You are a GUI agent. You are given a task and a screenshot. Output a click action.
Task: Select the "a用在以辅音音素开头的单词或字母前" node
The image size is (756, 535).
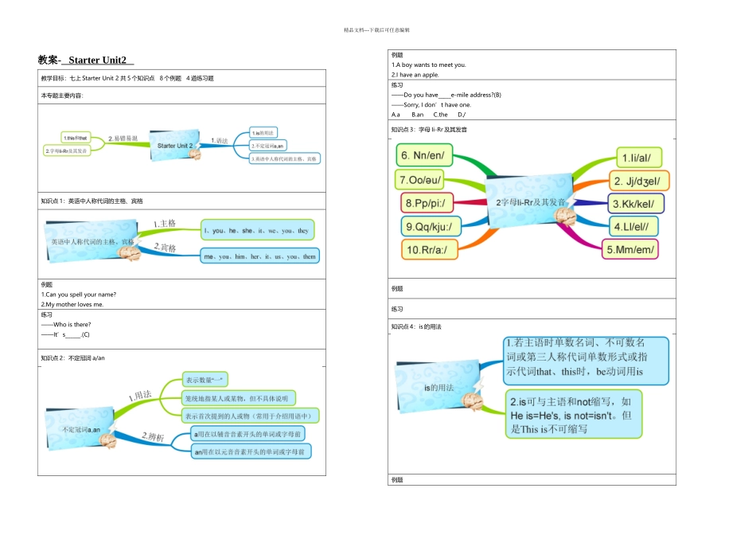pos(247,434)
